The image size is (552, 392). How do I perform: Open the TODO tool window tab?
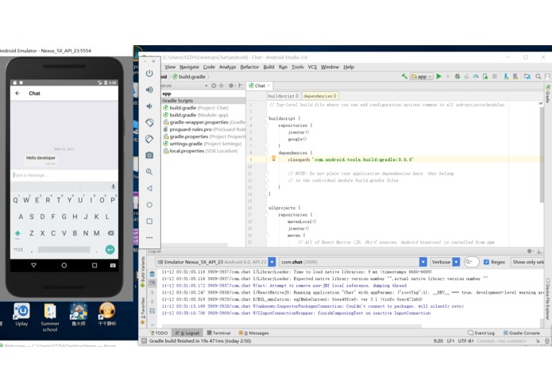click(159, 333)
